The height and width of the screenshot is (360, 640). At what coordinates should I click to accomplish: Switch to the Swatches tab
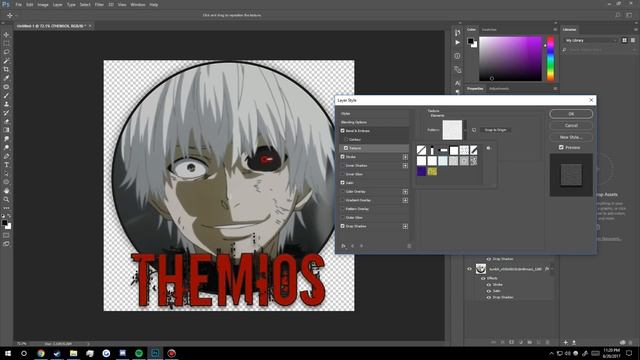coord(489,30)
